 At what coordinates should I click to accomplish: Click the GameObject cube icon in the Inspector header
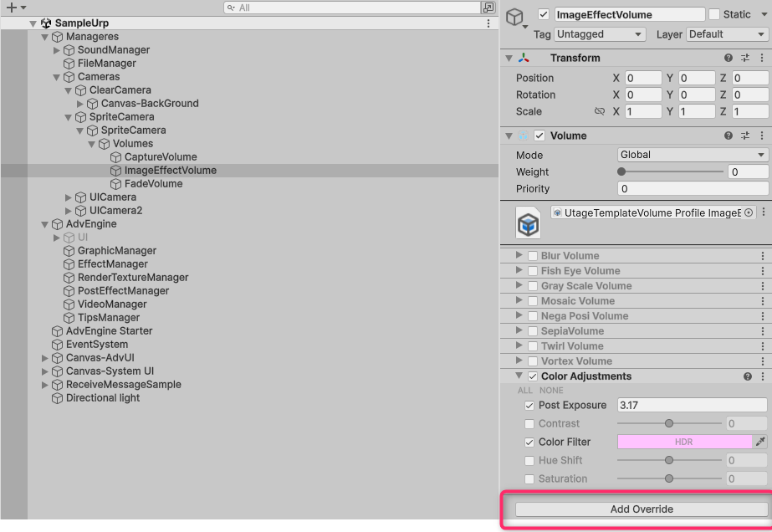(x=515, y=16)
